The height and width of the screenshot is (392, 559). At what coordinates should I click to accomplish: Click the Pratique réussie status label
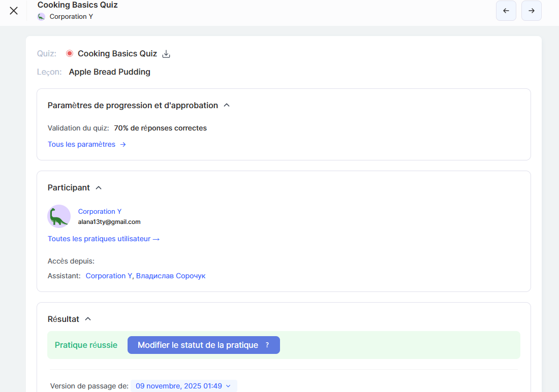pos(86,345)
